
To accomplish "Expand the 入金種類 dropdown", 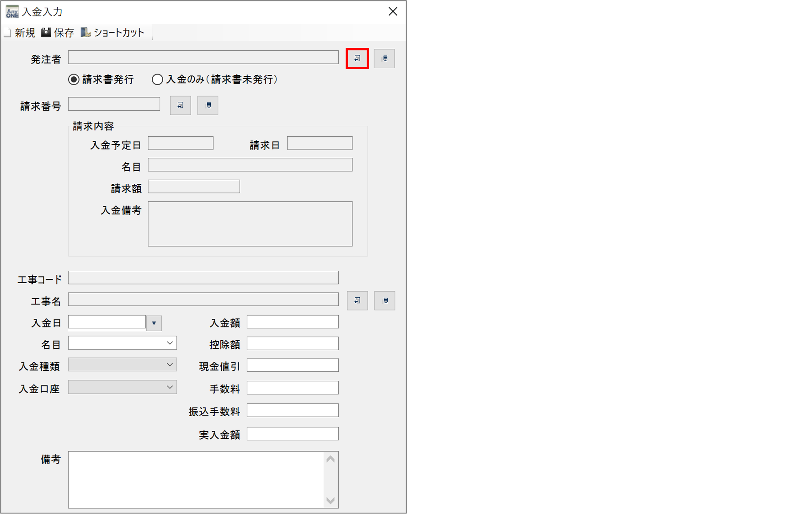I will tap(170, 365).
